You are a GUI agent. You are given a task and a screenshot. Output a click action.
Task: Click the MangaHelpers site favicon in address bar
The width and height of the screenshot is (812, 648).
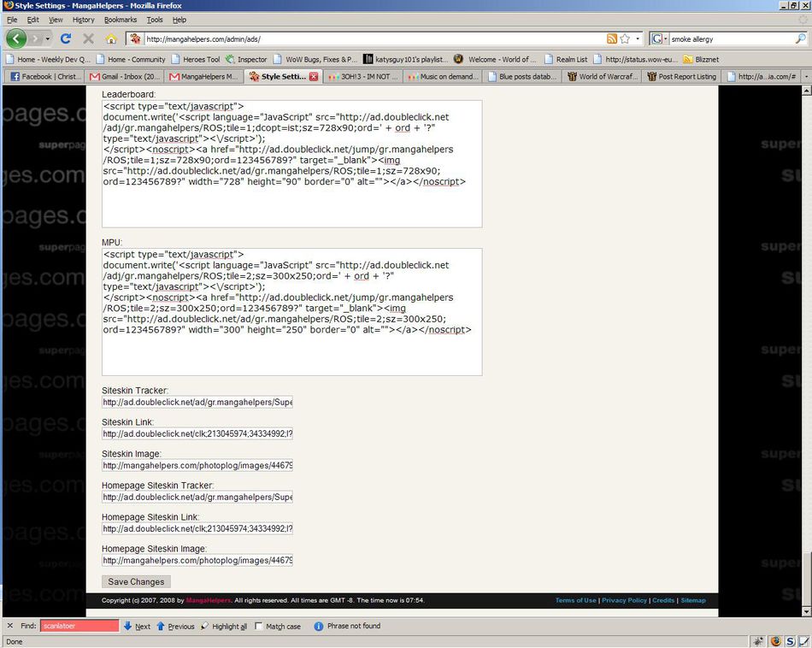click(x=135, y=38)
